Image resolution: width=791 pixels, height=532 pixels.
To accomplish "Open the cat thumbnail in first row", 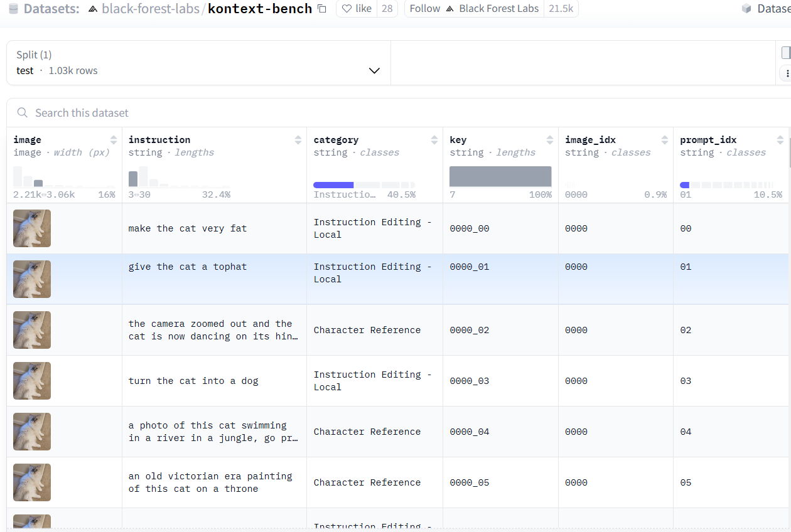I will tap(32, 228).
